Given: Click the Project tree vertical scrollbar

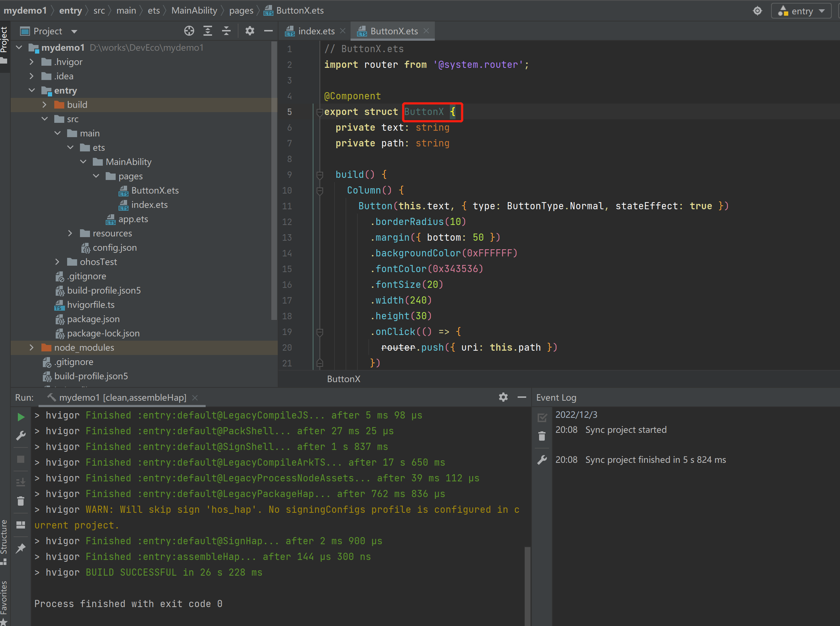Looking at the screenshot, I should [x=274, y=181].
